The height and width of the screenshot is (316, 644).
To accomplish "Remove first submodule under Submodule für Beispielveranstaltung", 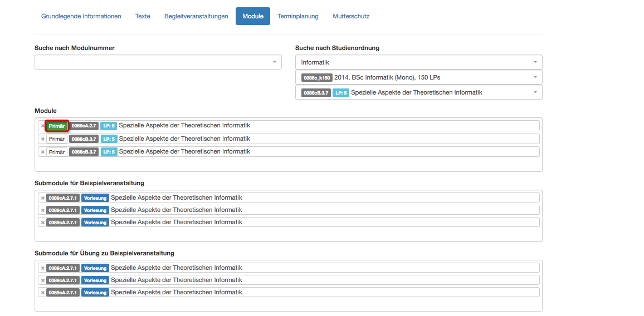I will pyautogui.click(x=43, y=198).
